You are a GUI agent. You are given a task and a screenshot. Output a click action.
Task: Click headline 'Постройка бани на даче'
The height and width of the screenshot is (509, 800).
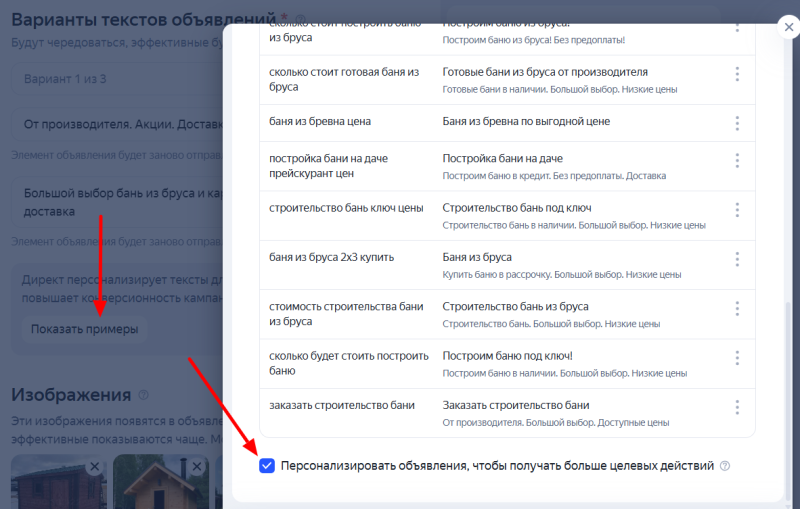coord(503,159)
